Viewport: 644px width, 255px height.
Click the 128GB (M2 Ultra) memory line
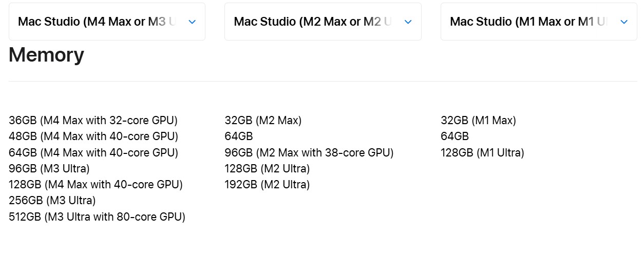(x=267, y=168)
